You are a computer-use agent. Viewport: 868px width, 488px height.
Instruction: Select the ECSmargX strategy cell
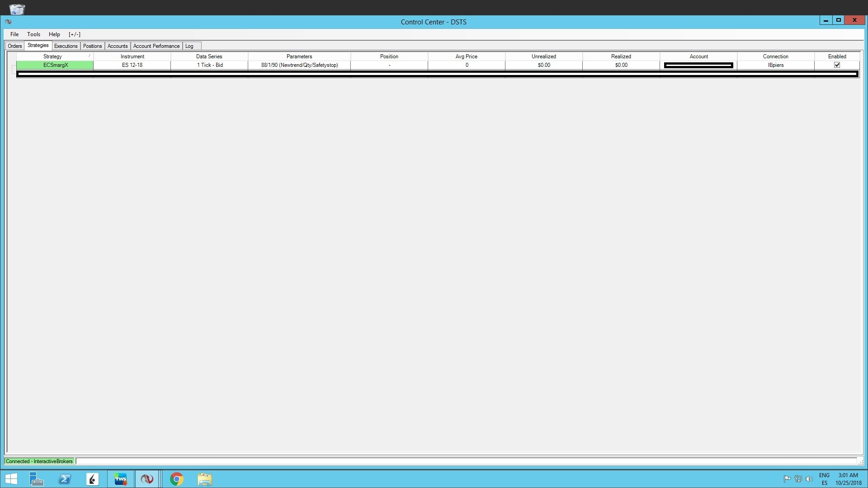55,65
